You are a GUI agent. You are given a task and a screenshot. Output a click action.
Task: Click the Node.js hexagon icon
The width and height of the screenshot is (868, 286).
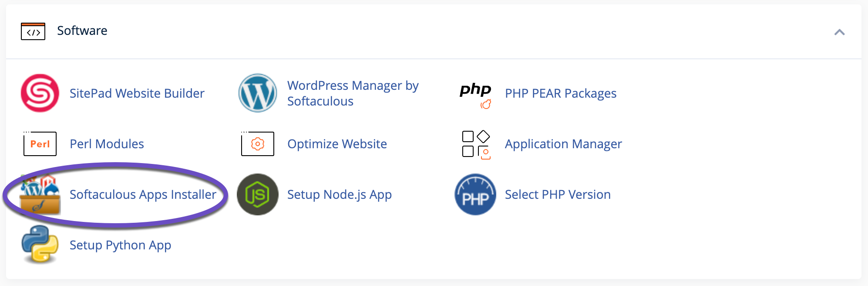tap(258, 194)
